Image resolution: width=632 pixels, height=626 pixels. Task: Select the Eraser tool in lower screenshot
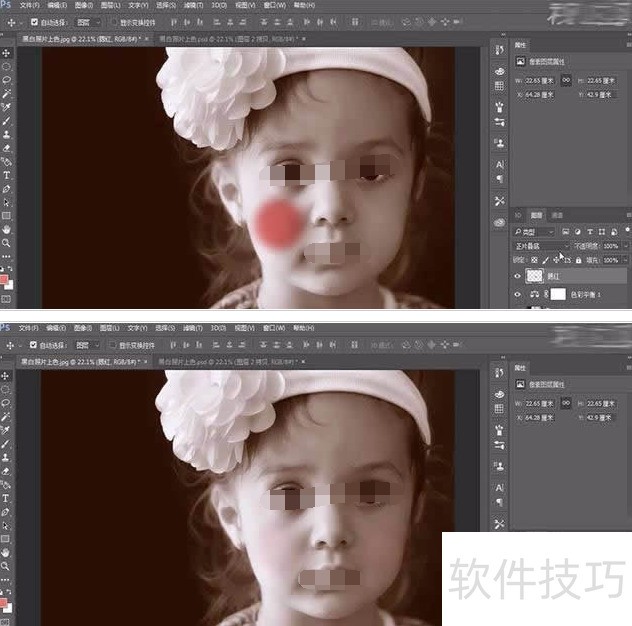pyautogui.click(x=6, y=471)
